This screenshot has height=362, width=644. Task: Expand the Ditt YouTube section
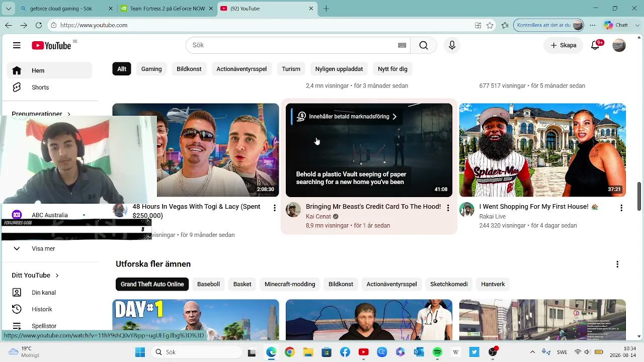point(35,276)
